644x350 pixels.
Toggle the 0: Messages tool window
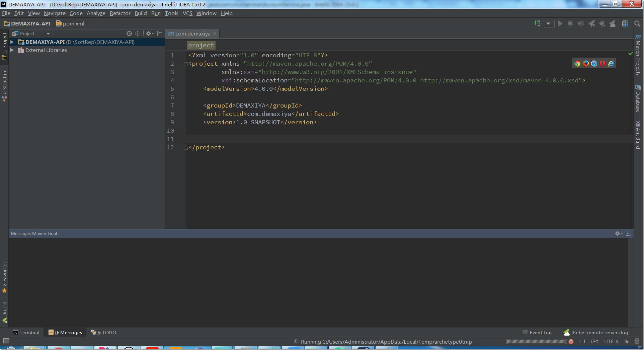[x=65, y=333]
